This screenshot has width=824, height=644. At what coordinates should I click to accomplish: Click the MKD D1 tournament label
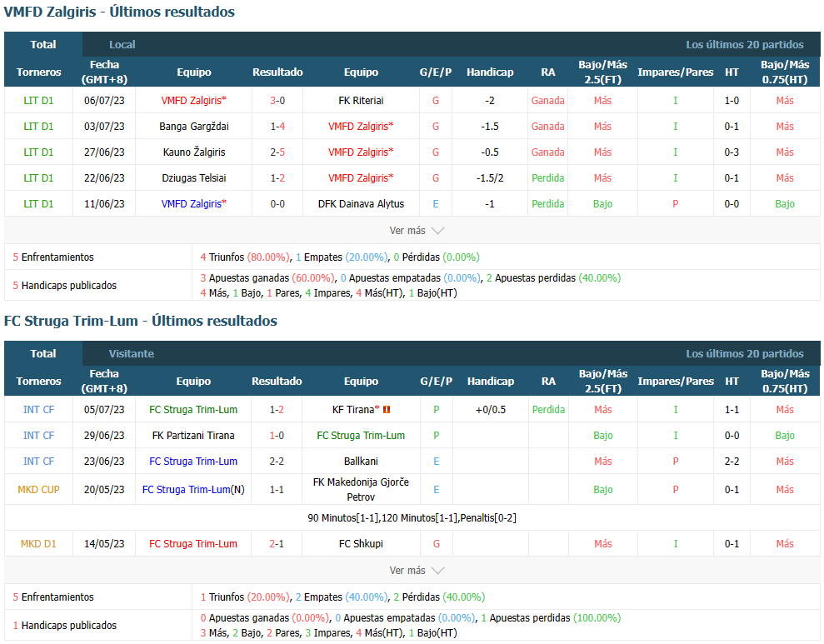pyautogui.click(x=38, y=544)
